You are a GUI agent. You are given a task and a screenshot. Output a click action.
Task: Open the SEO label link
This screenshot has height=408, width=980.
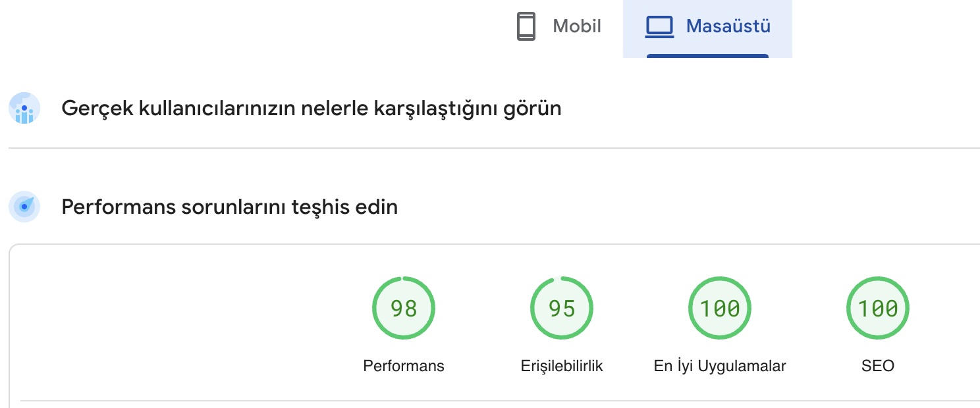point(878,366)
